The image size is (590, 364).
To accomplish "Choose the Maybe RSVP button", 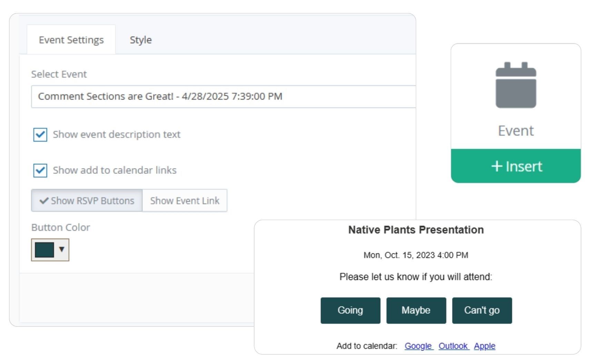I will pyautogui.click(x=416, y=310).
